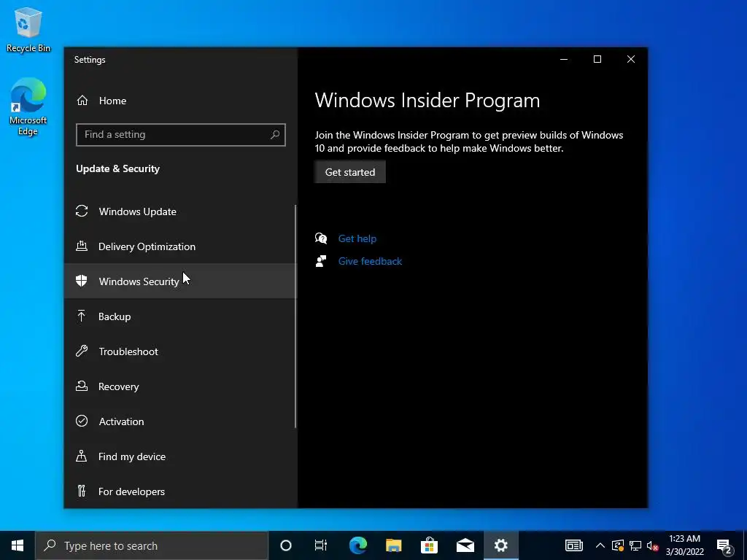Click the Troubleshoot wrench icon
This screenshot has height=560, width=747.
click(82, 351)
